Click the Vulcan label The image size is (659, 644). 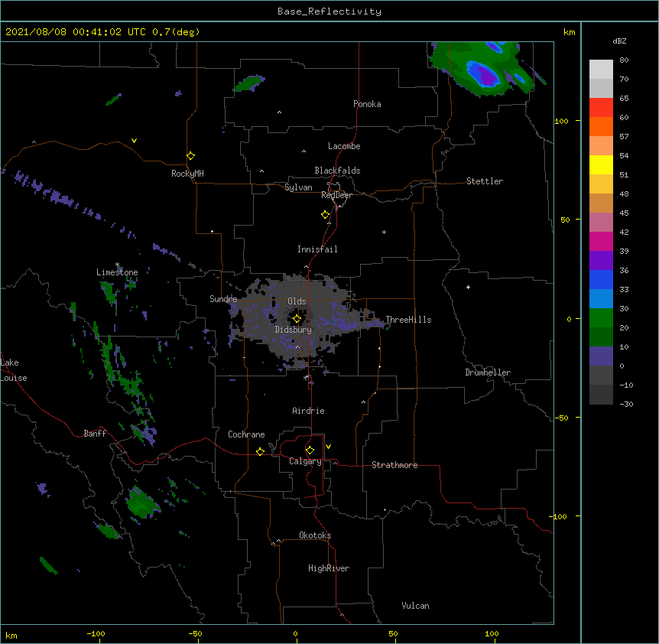[x=415, y=606]
